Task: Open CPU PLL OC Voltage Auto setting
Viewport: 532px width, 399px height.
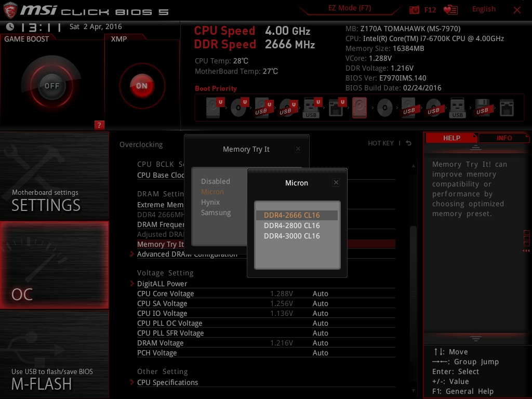Action: (320, 323)
